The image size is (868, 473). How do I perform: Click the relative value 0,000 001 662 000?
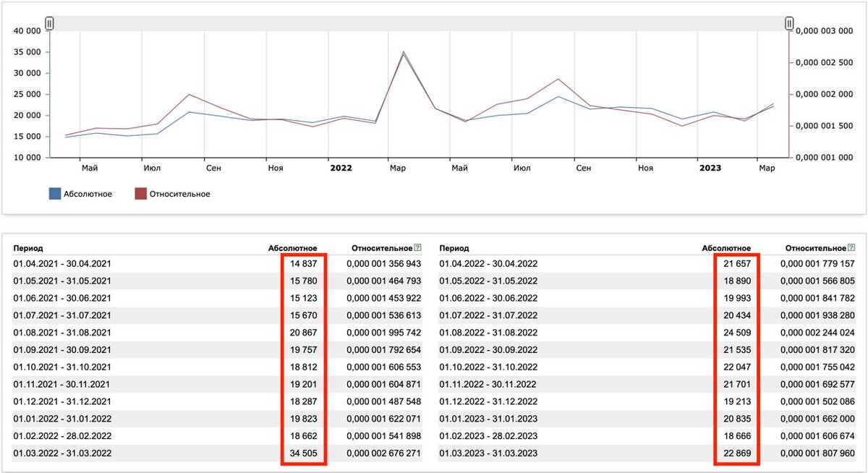817,419
